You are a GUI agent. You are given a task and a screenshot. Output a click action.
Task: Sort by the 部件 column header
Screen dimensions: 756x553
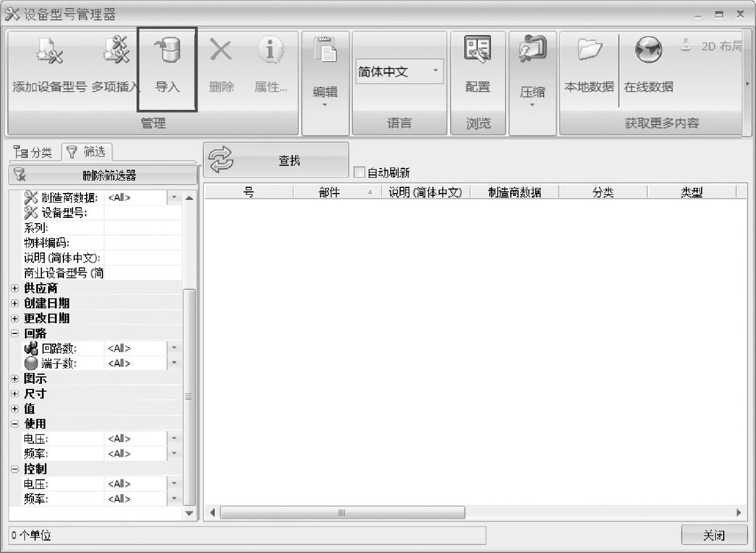click(x=337, y=192)
